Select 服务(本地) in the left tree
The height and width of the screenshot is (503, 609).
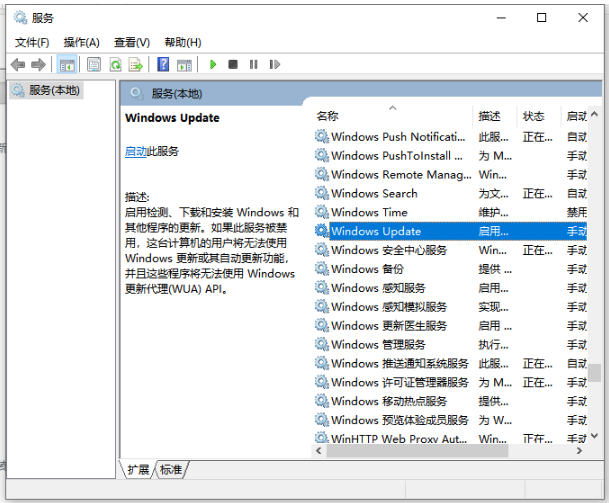point(55,90)
